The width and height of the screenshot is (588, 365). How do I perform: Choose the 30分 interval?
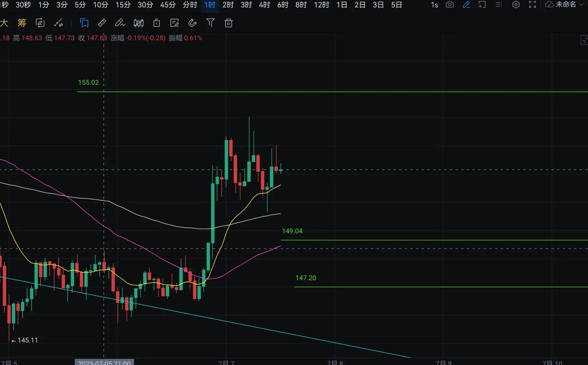[x=145, y=5]
